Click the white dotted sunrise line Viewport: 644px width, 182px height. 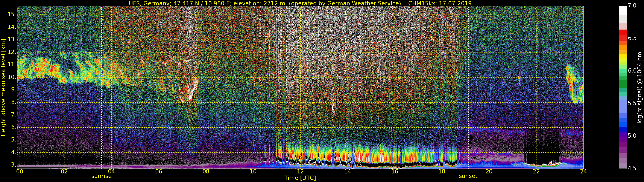coord(102,87)
